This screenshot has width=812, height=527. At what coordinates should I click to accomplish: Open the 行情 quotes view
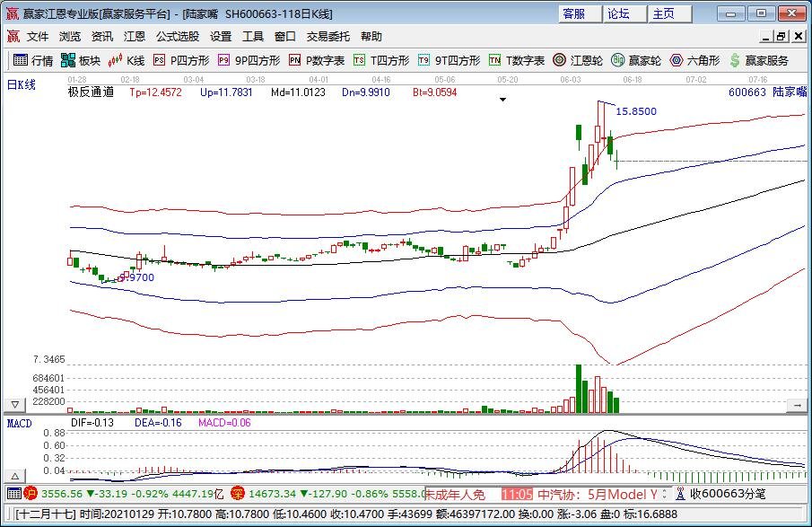[x=32, y=61]
